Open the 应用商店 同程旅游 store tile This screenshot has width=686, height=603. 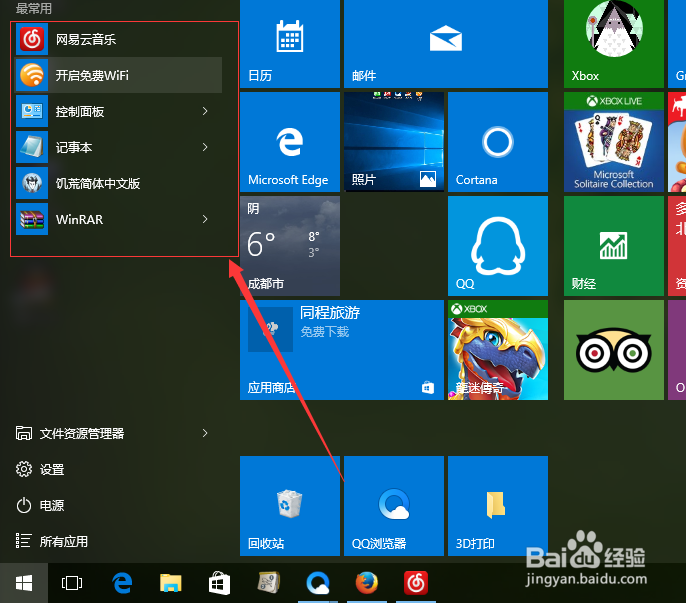click(342, 350)
